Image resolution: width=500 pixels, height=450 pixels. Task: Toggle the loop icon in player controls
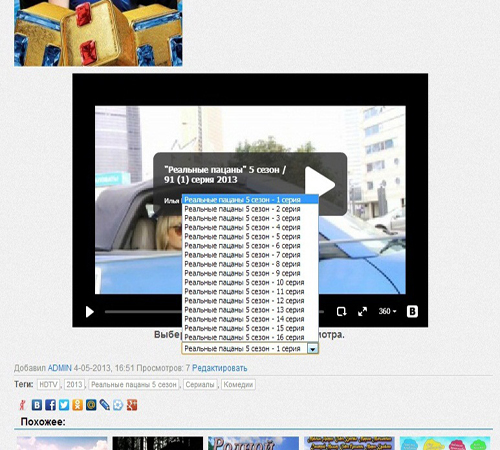tap(341, 312)
